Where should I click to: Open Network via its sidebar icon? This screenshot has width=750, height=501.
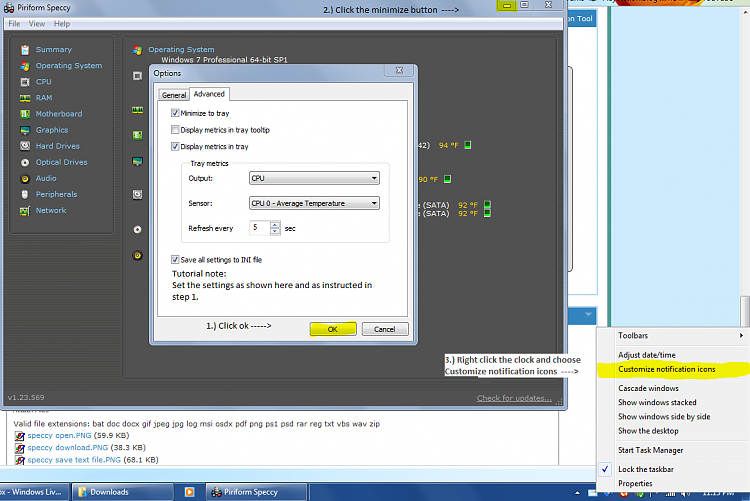point(25,211)
